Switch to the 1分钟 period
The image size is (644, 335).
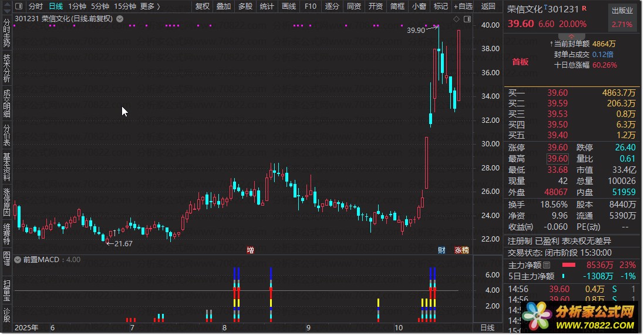[x=77, y=6]
